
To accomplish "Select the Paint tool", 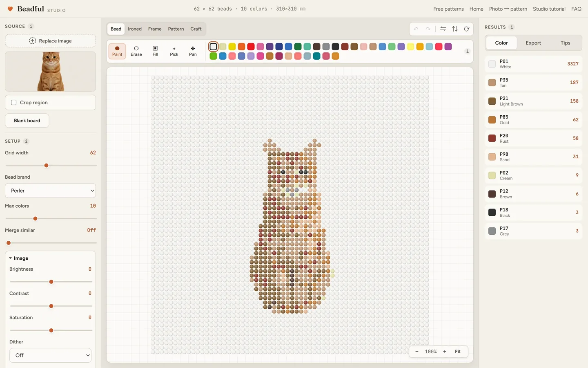I will click(x=117, y=51).
